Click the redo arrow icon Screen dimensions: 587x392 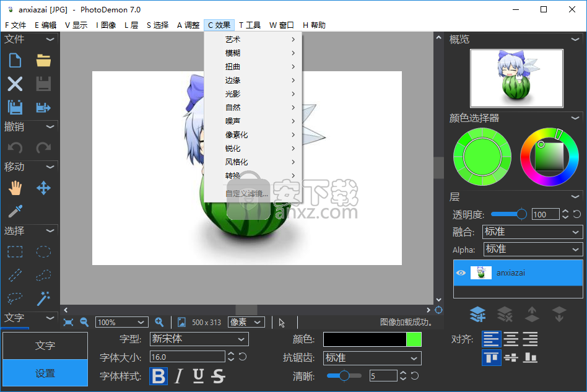[43, 148]
